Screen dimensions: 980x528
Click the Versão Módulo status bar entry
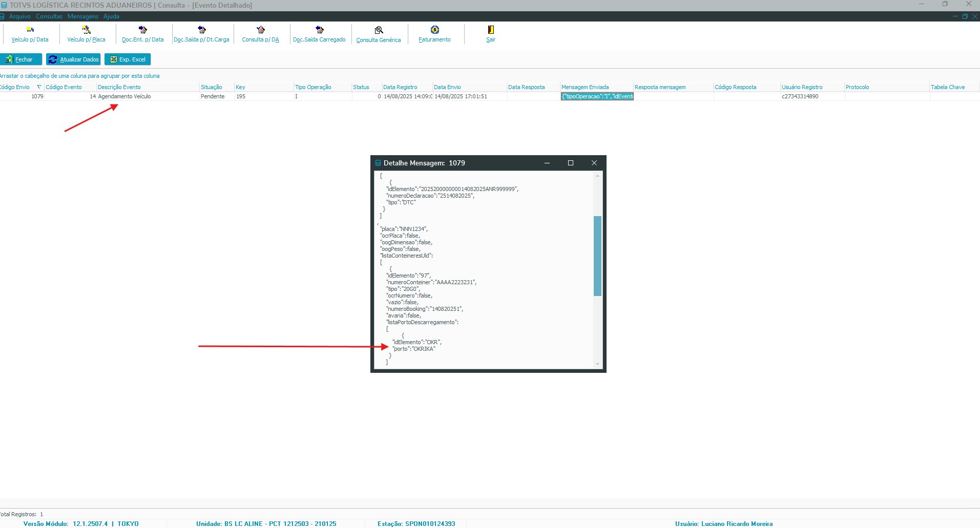tap(81, 523)
